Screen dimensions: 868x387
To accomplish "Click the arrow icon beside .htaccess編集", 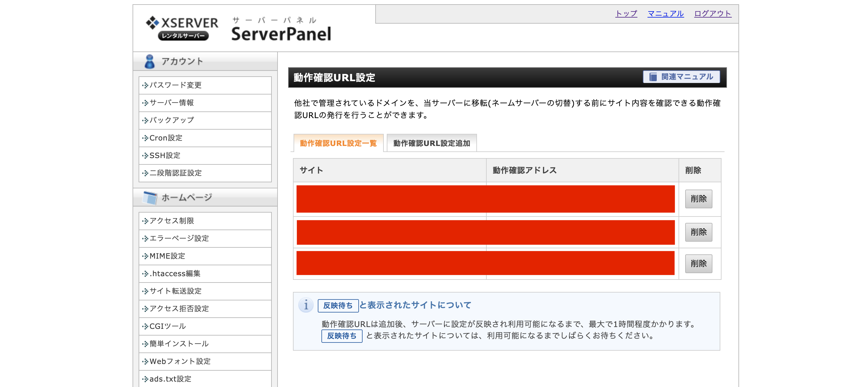I will point(145,274).
